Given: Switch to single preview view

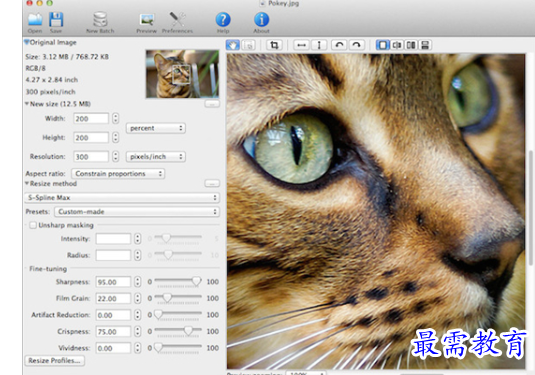Looking at the screenshot, I should tap(383, 45).
